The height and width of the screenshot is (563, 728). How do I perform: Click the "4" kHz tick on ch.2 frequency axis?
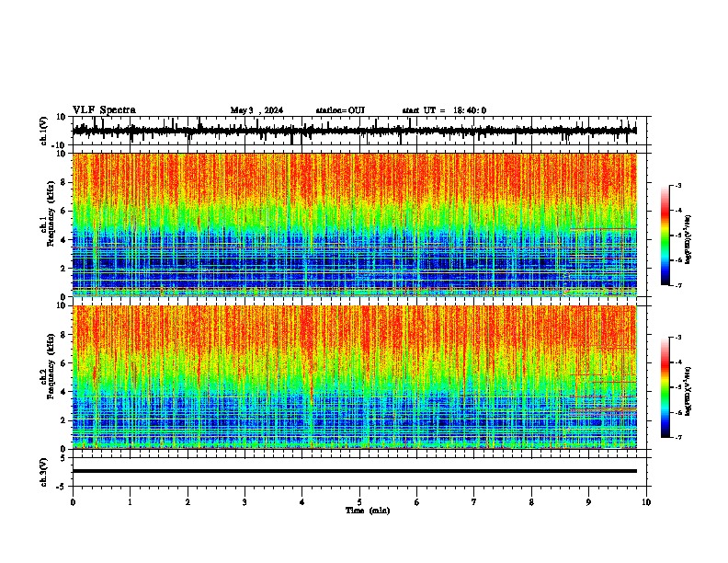[x=63, y=392]
